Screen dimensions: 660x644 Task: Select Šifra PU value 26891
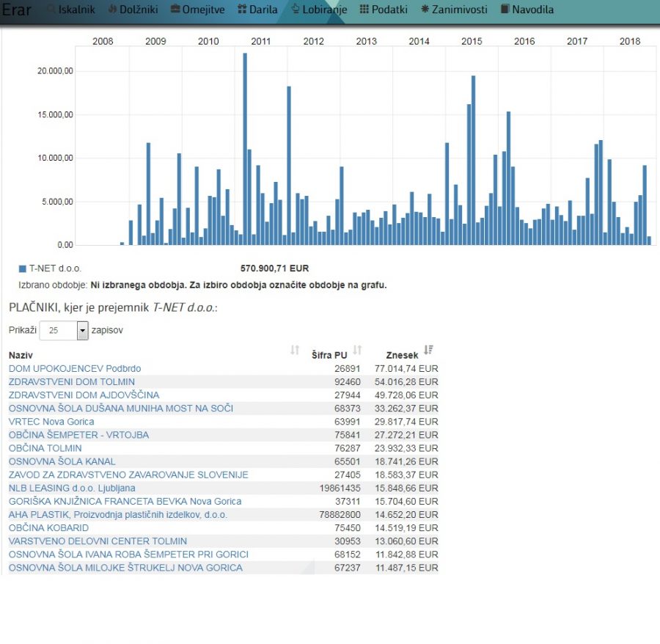click(x=348, y=369)
